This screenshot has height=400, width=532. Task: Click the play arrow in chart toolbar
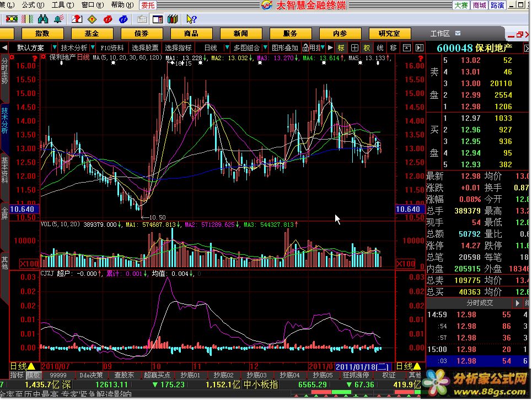(330, 47)
